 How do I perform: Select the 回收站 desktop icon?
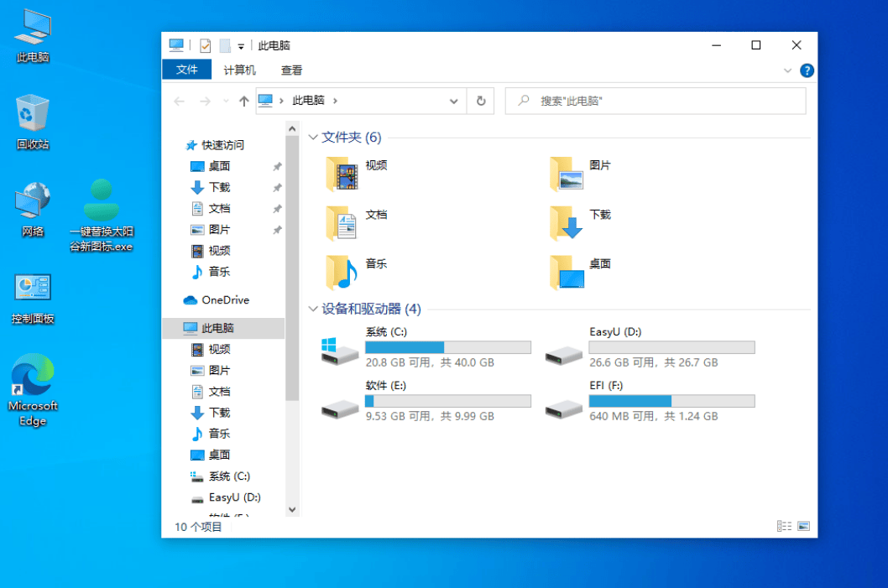click(33, 122)
